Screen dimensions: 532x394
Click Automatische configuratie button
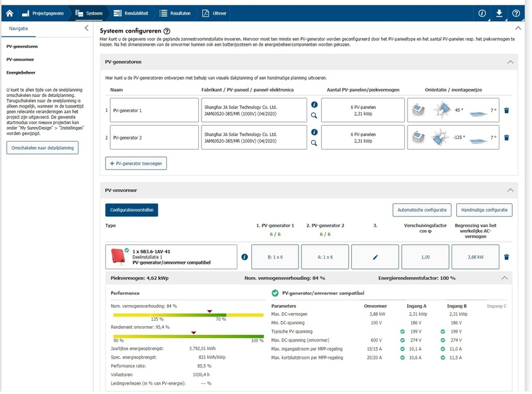pyautogui.click(x=422, y=210)
